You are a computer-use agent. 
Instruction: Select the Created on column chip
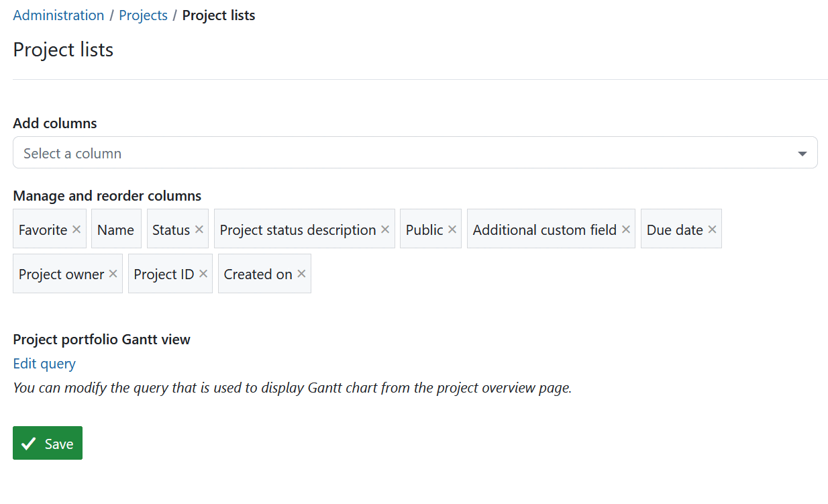click(x=258, y=273)
